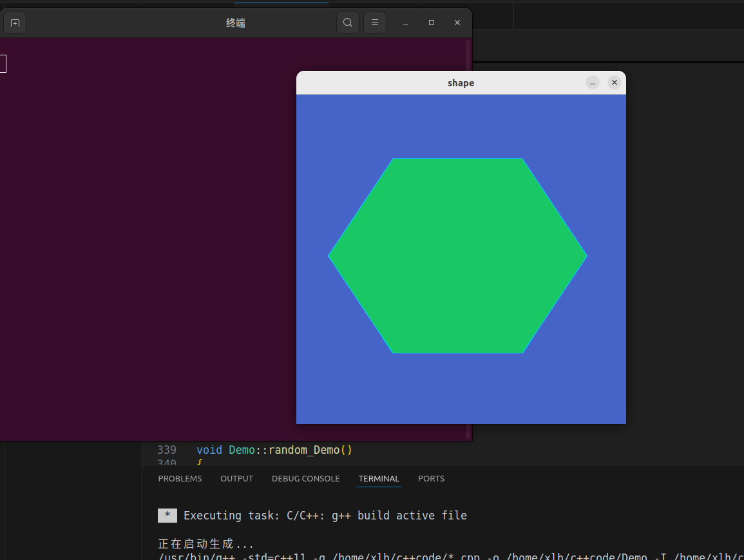Open the DEBUG CONSOLE tab
The width and height of the screenshot is (744, 560).
(305, 478)
